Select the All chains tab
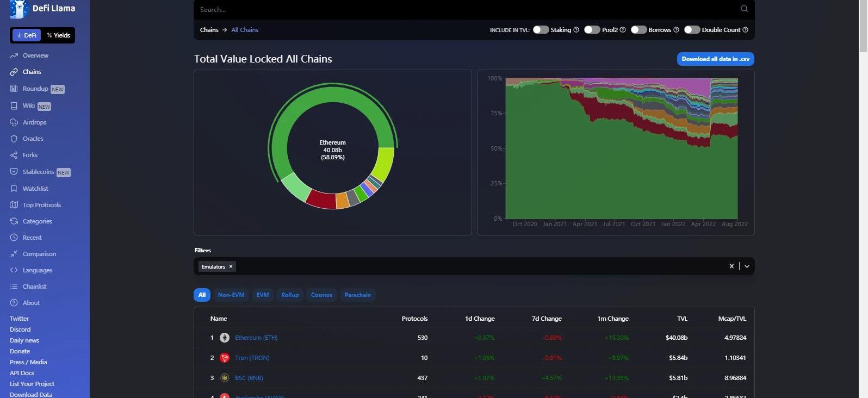The image size is (868, 398). pos(202,295)
